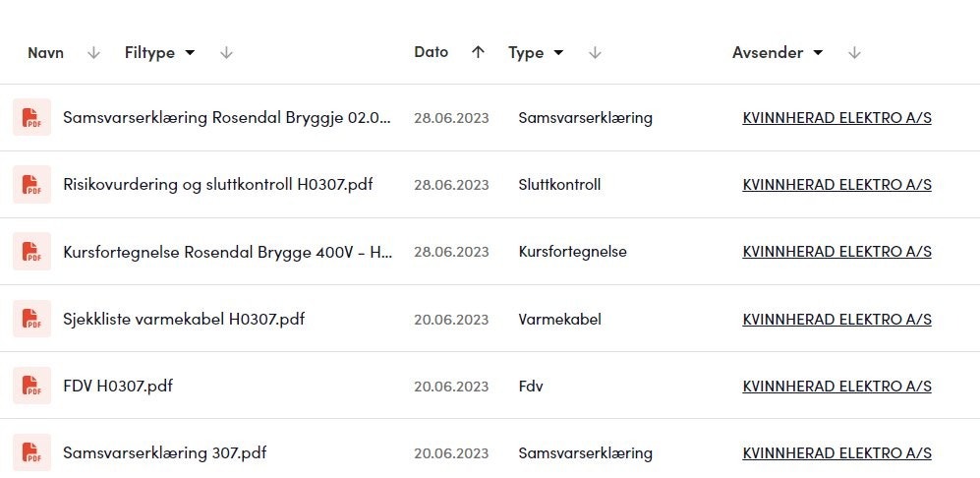Click PDF icon for Risikovurdering og sluttkontroll file
This screenshot has width=980, height=478.
pos(31,184)
